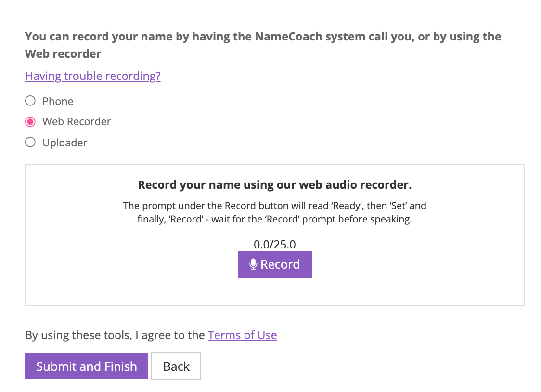The height and width of the screenshot is (392, 541).
Task: Start recording with the Record button
Action: (274, 264)
